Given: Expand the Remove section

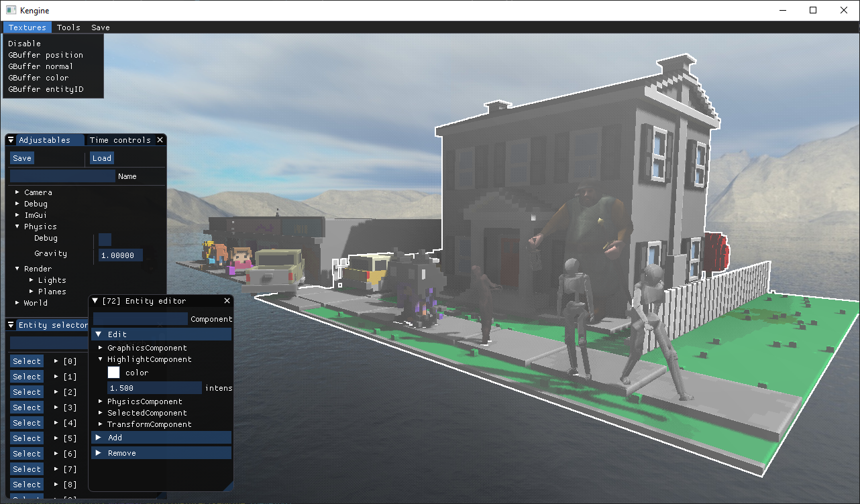Looking at the screenshot, I should coord(161,453).
